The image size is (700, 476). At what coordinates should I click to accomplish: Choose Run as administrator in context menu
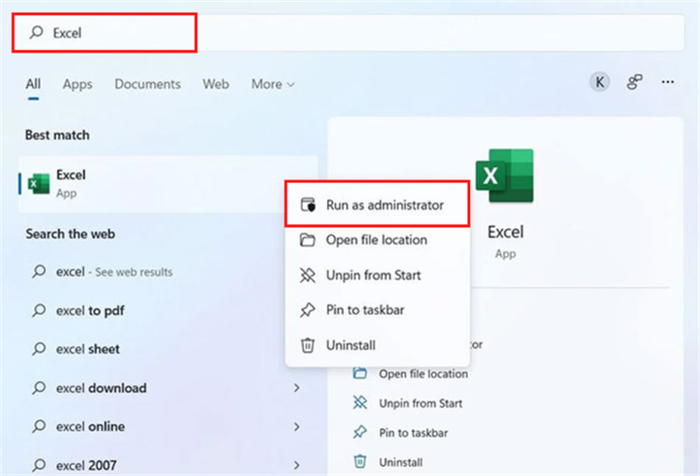[x=377, y=205]
